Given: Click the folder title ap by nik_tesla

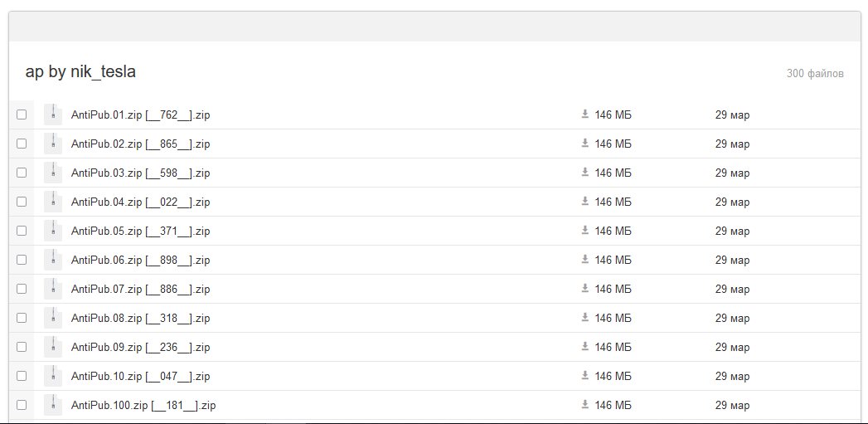Looking at the screenshot, I should tap(80, 71).
